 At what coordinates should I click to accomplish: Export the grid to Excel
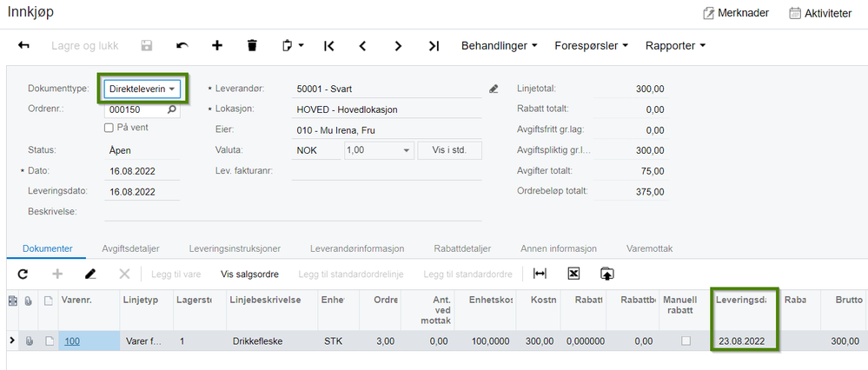point(573,274)
